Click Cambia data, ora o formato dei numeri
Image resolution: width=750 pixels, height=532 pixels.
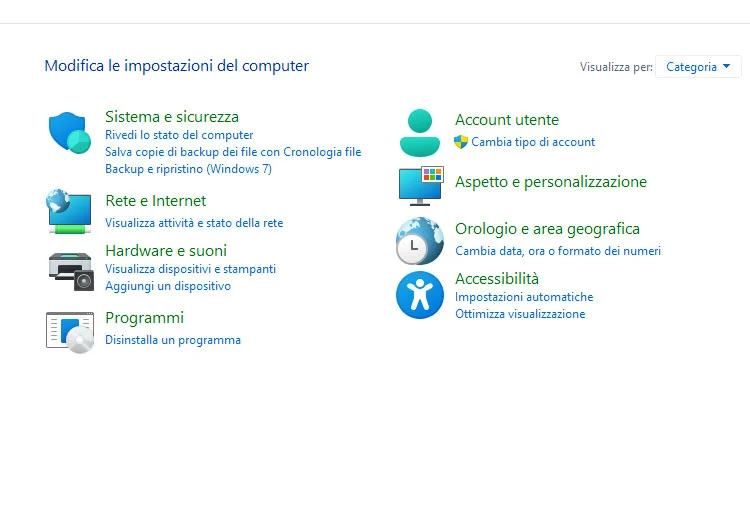558,251
